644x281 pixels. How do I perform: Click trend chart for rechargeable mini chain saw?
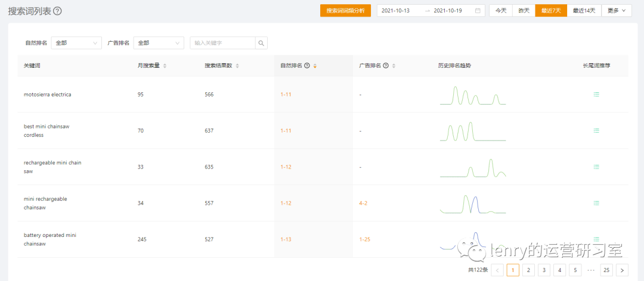click(473, 167)
